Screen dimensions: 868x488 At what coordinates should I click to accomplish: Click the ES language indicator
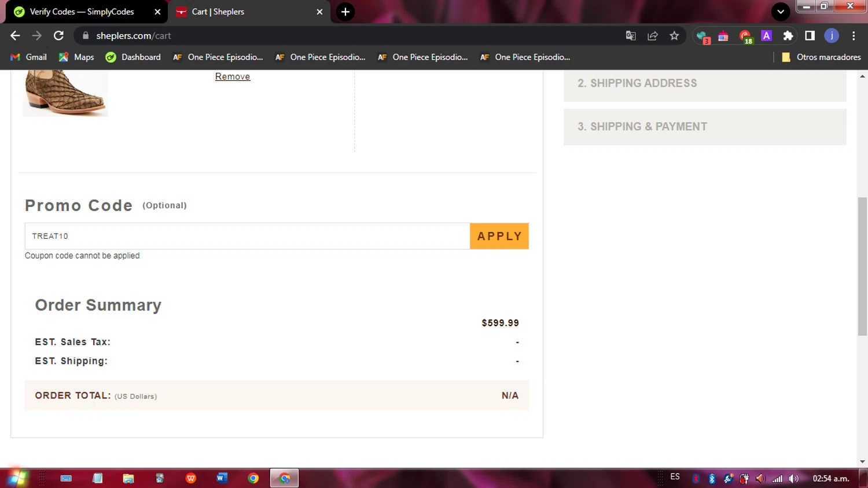point(675,477)
